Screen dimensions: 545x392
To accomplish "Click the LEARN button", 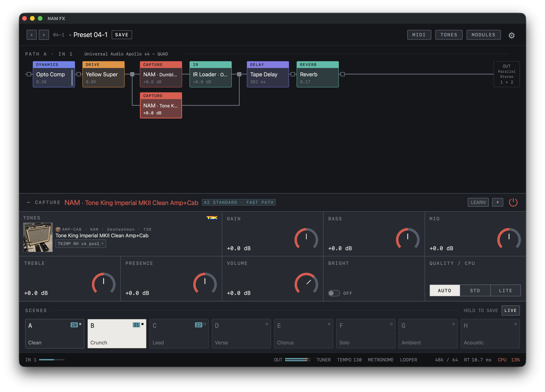I will 478,202.
